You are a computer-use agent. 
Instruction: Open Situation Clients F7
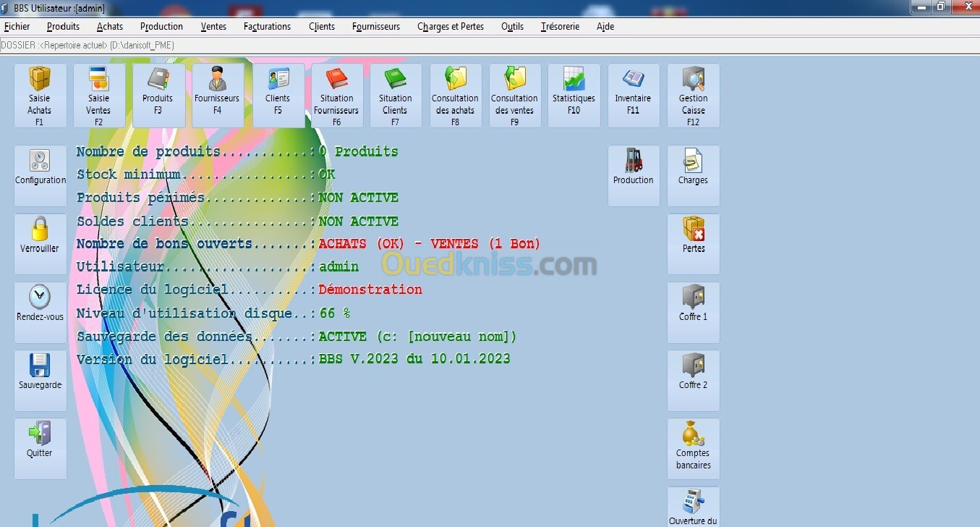396,96
